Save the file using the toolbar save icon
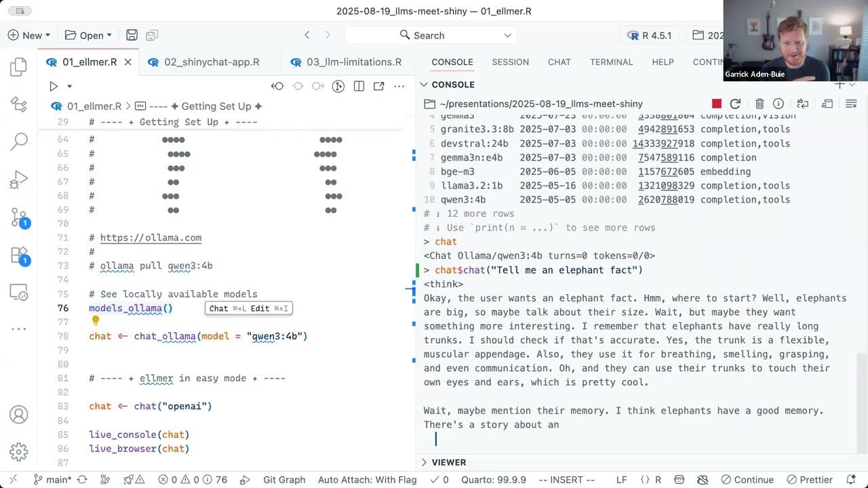Image resolution: width=868 pixels, height=488 pixels. pos(132,35)
